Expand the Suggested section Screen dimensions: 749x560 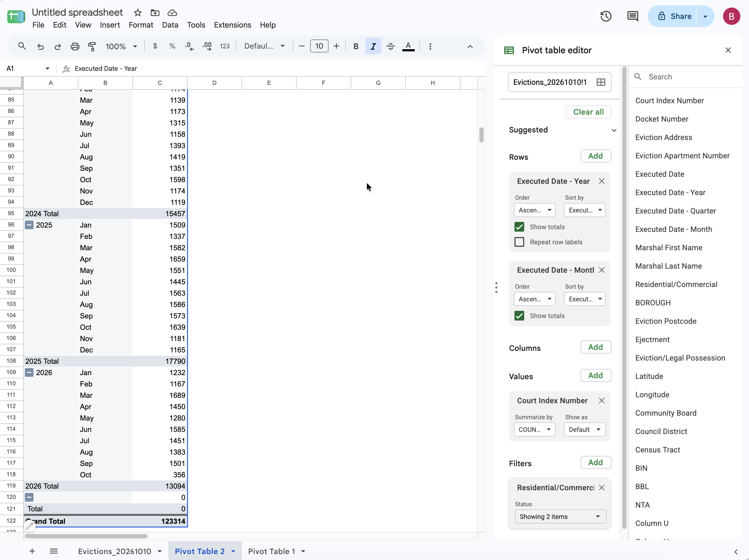click(614, 130)
